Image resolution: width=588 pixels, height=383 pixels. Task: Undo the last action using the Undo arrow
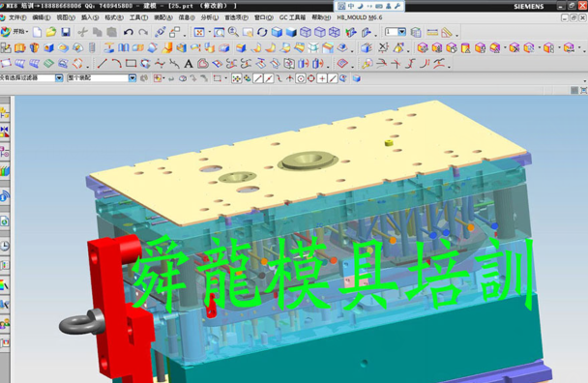tap(129, 32)
